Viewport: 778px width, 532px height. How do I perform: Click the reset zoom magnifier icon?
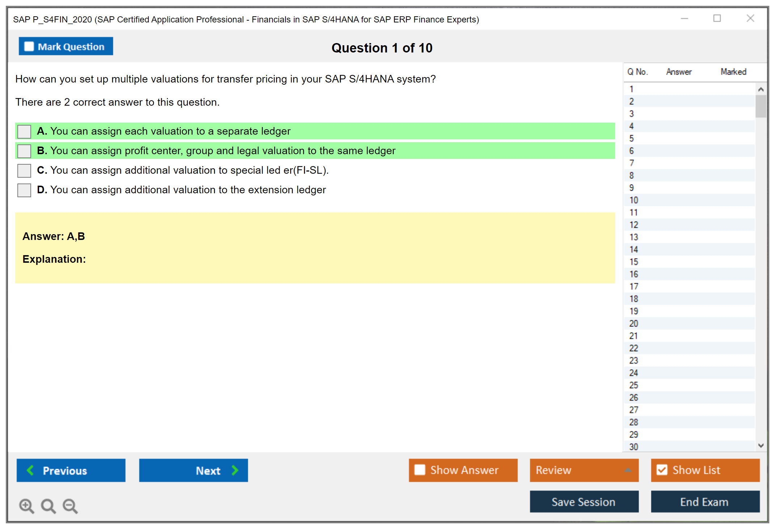(x=48, y=506)
